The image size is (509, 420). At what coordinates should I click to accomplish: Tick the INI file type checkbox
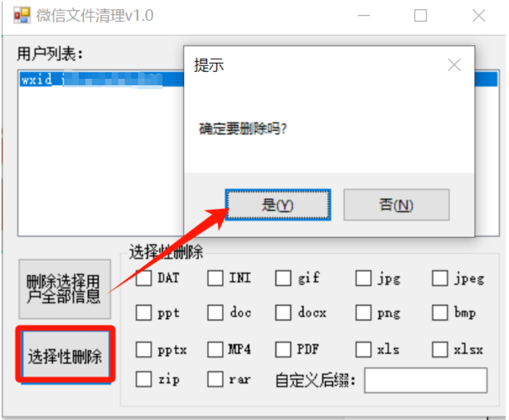215,278
